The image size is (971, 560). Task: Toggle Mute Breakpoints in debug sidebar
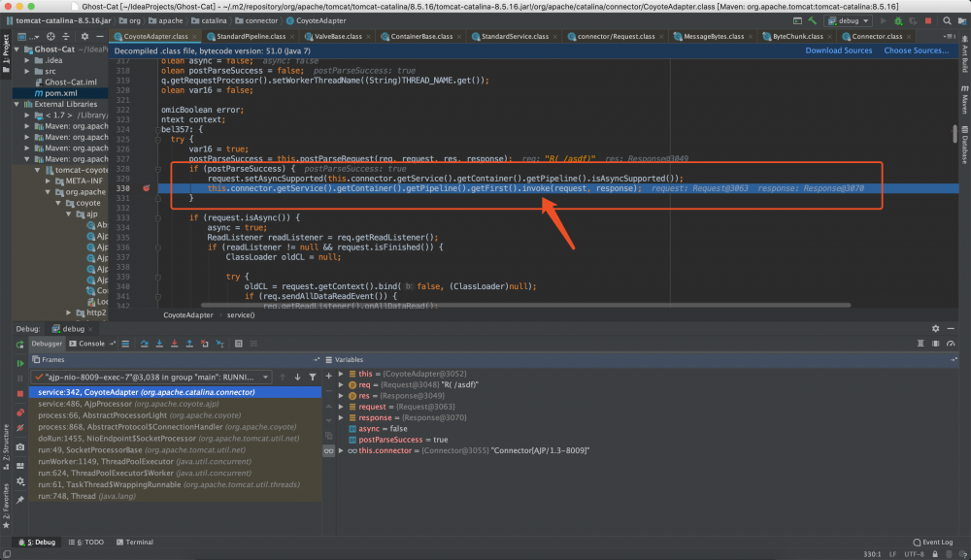click(20, 430)
